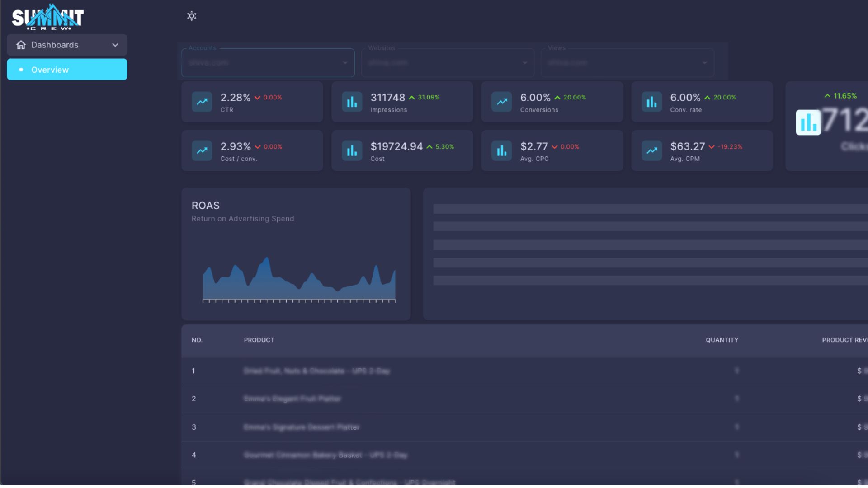Sort by the NO. column header
The image size is (868, 488).
(x=197, y=340)
